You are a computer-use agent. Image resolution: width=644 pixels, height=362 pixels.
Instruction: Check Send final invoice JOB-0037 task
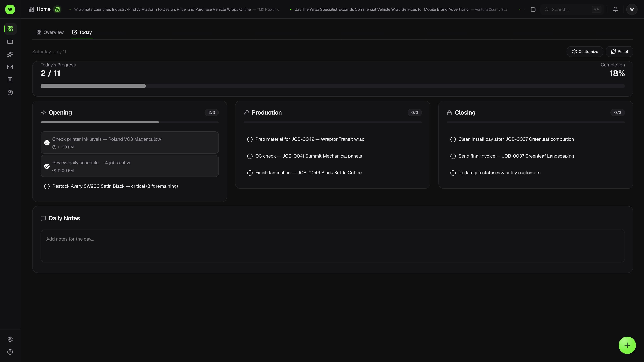click(x=453, y=156)
